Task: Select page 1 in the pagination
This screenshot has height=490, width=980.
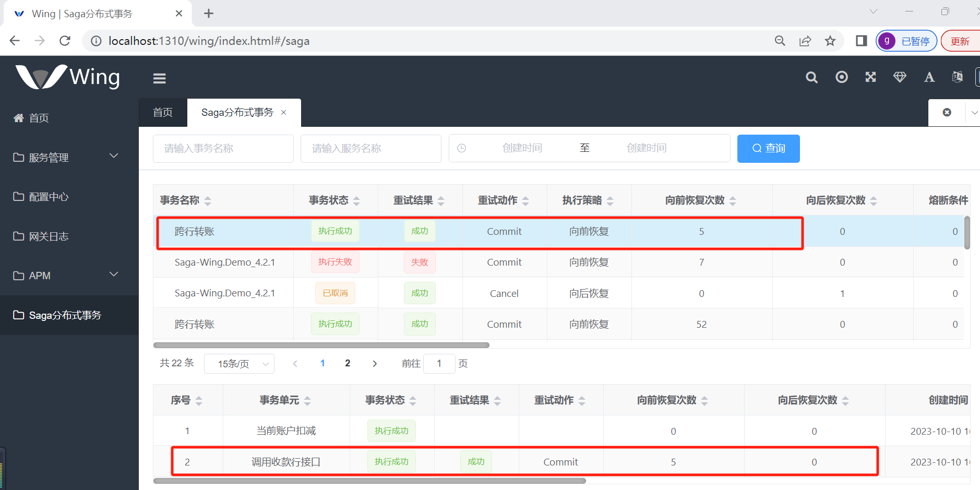Action: point(322,363)
